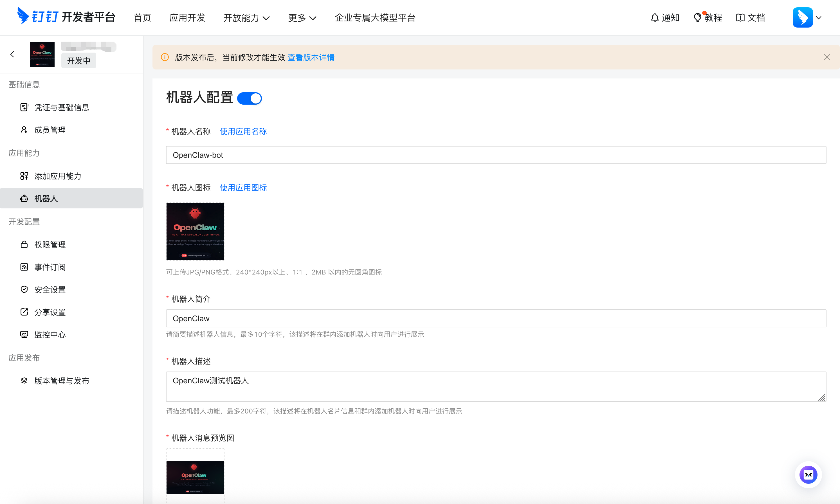Open the 文档 documentation page
The height and width of the screenshot is (504, 840).
[750, 17]
